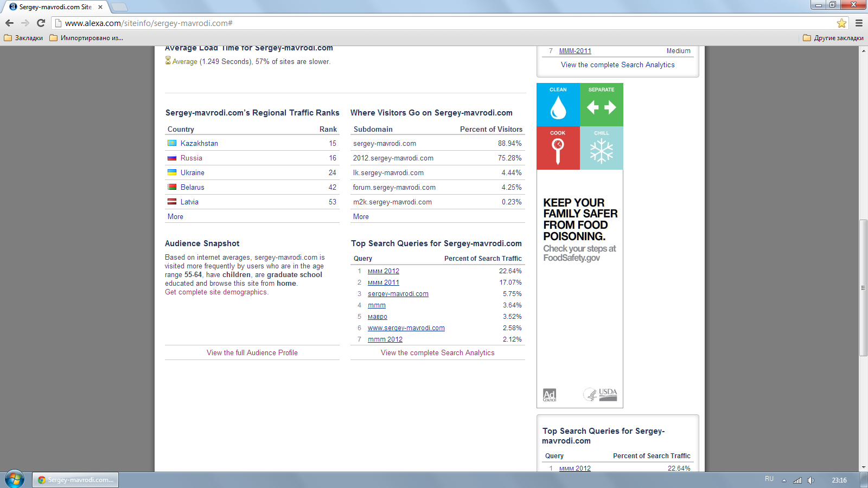Click the SEPARATE arrows ad tile
This screenshot has width=868, height=488.
click(602, 105)
